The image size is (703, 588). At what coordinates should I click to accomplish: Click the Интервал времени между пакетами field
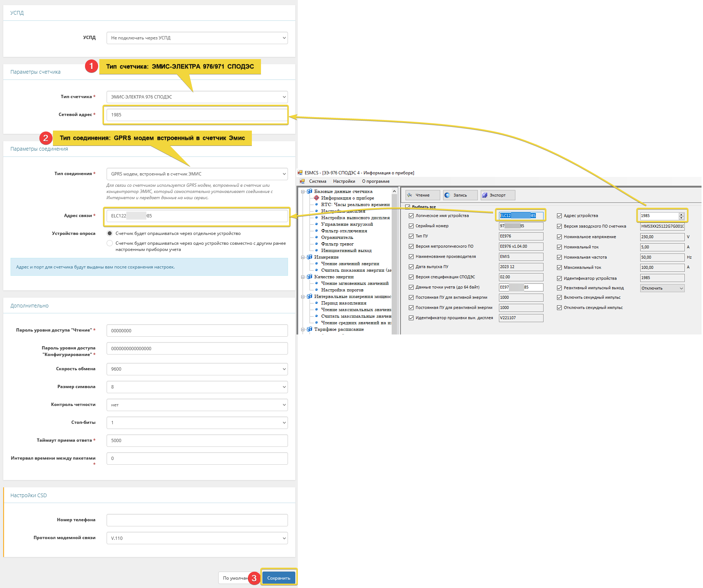(197, 459)
